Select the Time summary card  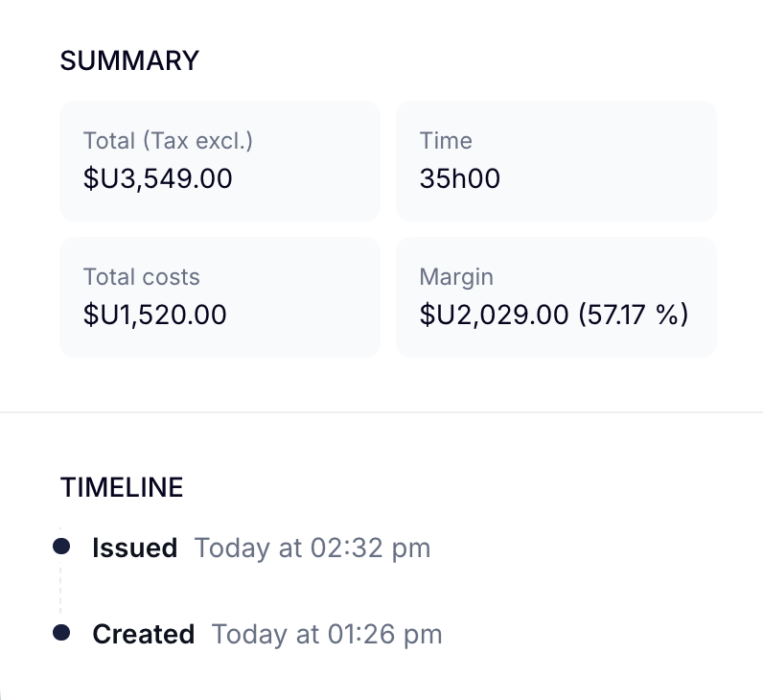(x=556, y=161)
